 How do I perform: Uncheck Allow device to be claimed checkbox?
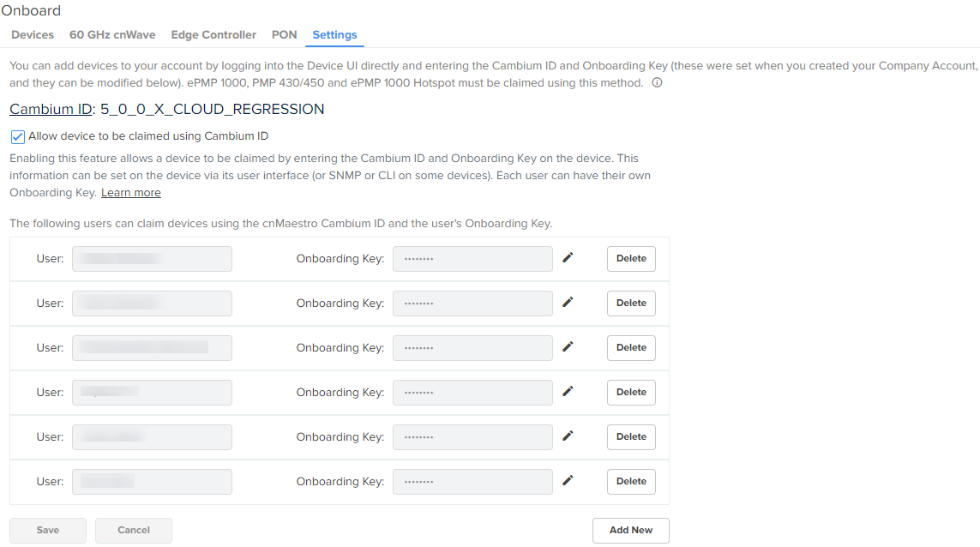coord(17,136)
